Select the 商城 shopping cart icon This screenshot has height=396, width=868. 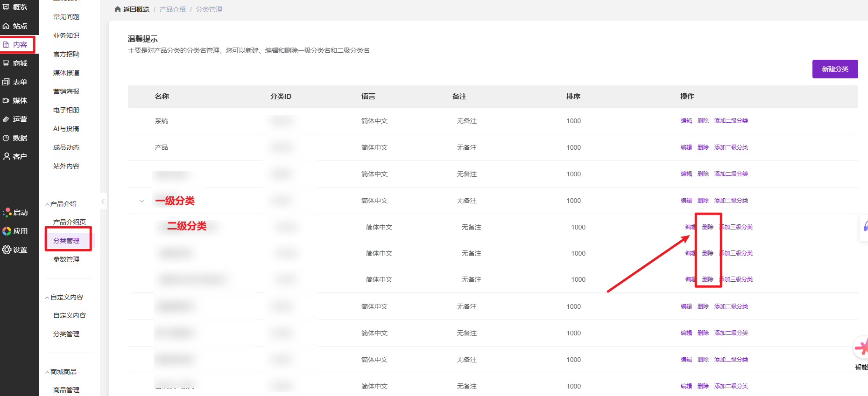[x=6, y=63]
